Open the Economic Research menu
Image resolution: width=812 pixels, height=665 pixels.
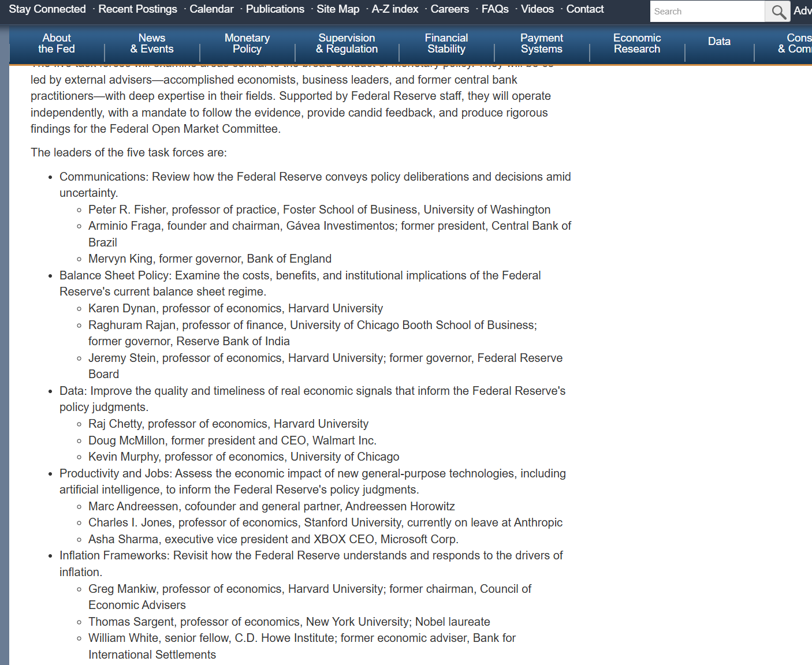[x=637, y=43]
